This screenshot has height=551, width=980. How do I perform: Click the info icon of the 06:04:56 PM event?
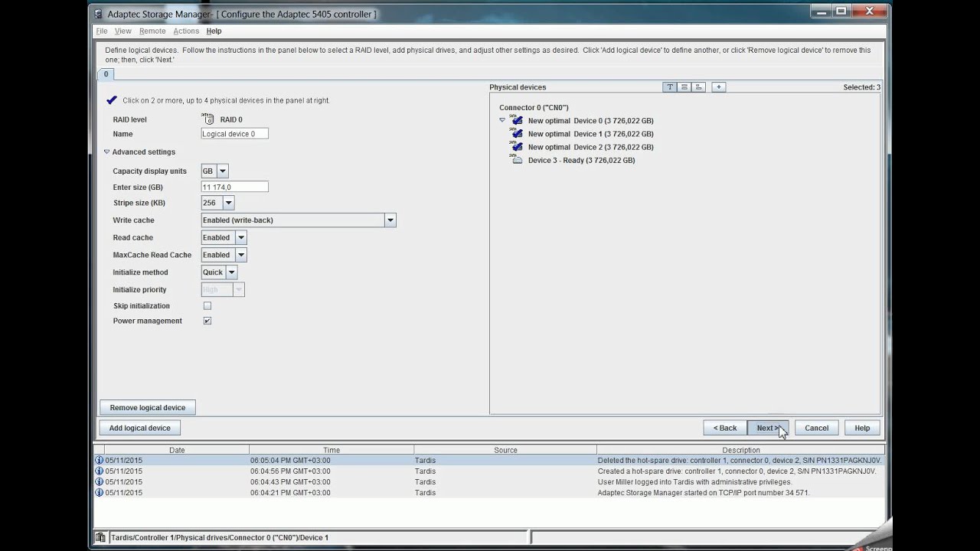pos(99,471)
